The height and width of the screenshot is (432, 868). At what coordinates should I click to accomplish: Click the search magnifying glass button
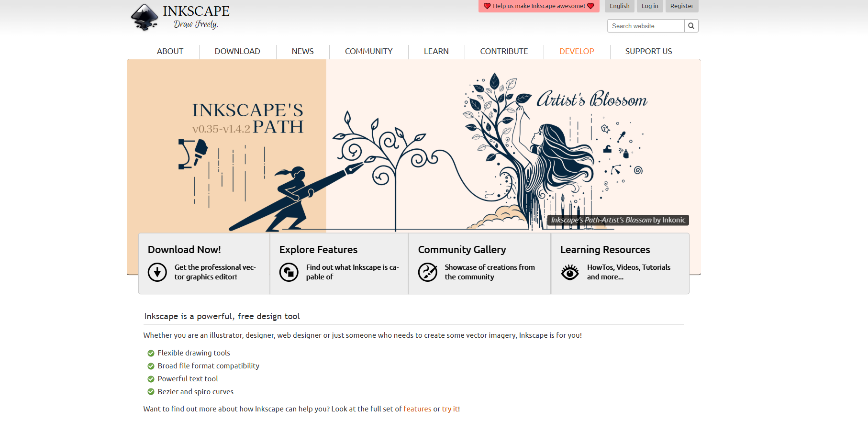[691, 26]
